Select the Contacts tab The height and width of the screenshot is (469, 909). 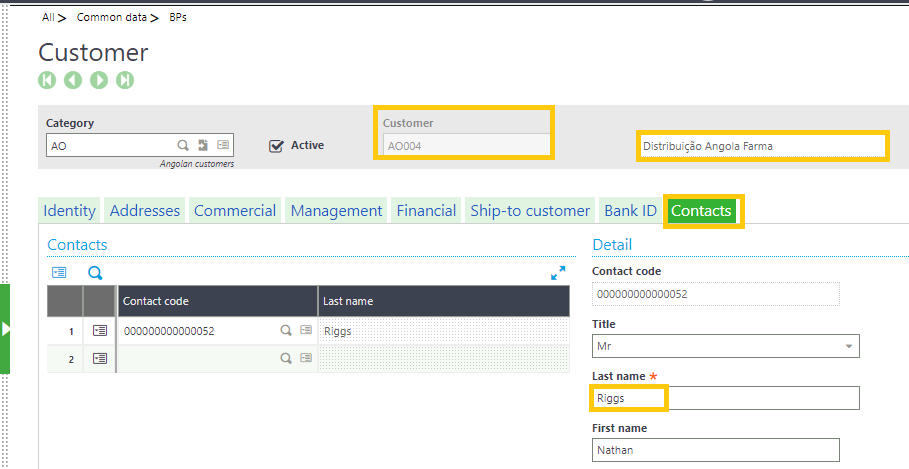[701, 210]
